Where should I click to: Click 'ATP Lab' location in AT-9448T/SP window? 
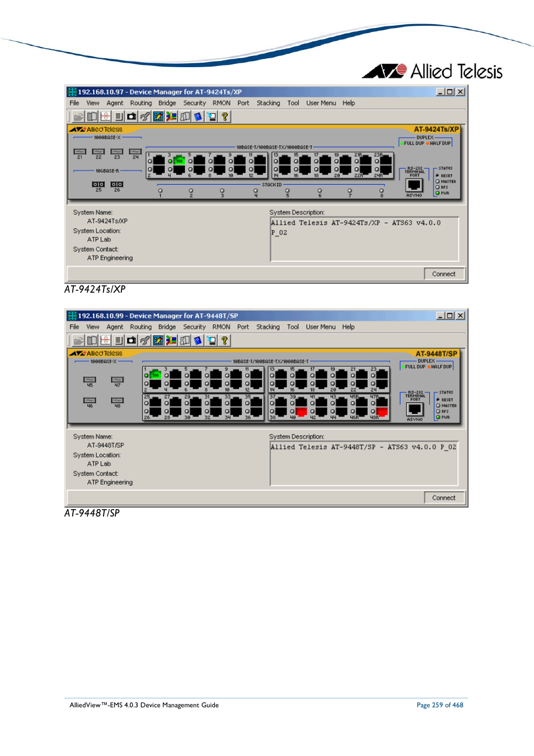point(99,464)
